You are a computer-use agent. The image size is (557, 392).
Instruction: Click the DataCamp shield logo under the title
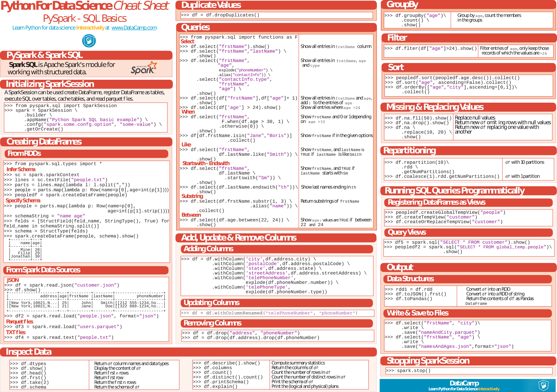click(x=89, y=41)
